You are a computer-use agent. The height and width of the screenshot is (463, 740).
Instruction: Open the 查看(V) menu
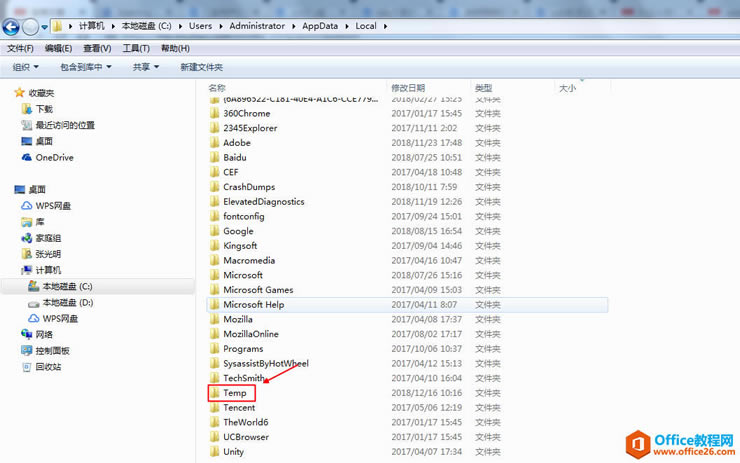click(97, 48)
